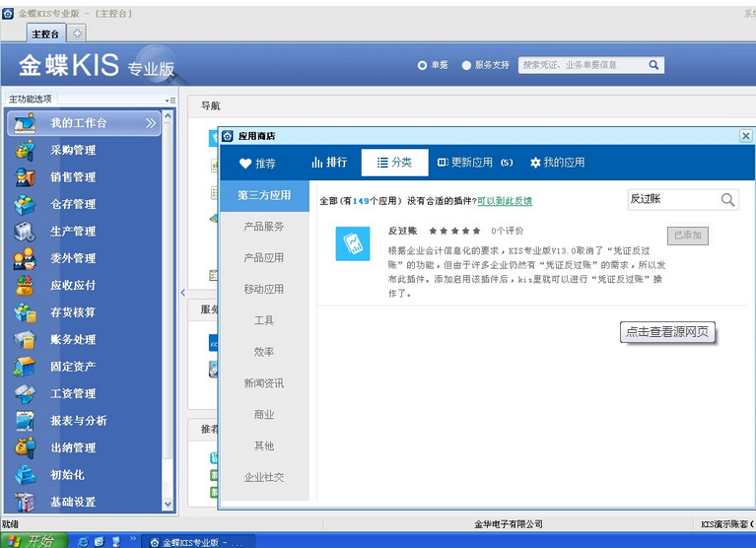Image resolution: width=756 pixels, height=548 pixels.
Task: Select 移动应用 category
Action: (x=264, y=289)
